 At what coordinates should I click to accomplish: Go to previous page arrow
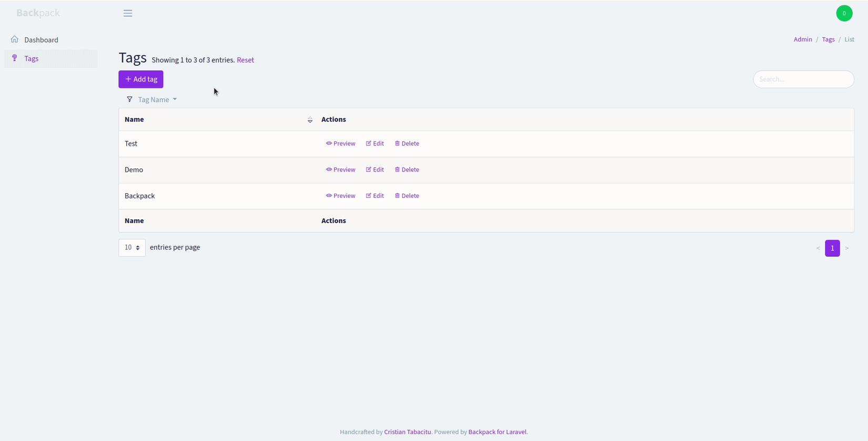point(818,248)
